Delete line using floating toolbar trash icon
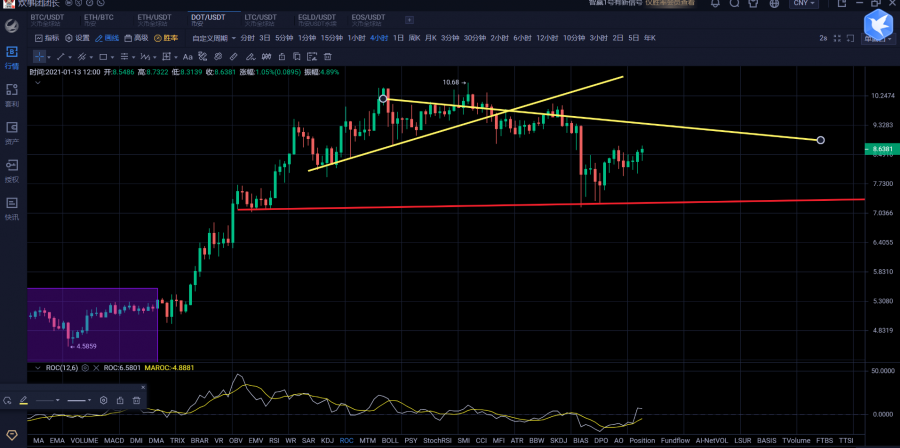 (137, 400)
